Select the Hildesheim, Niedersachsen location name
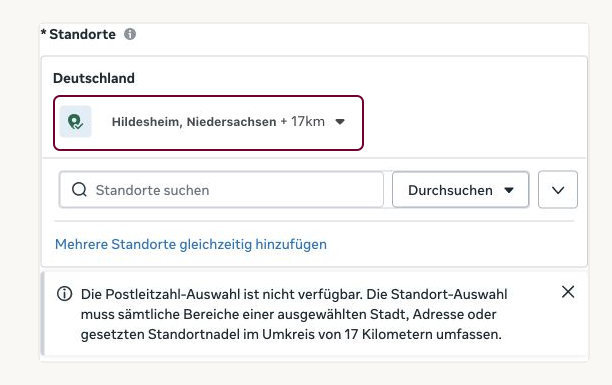This screenshot has height=385, width=612. (194, 122)
